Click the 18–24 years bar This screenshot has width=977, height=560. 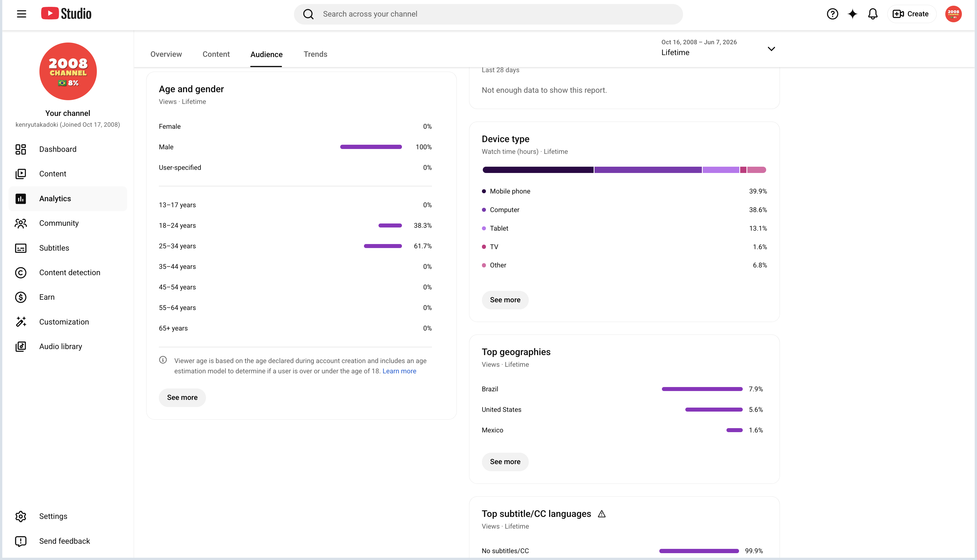[x=390, y=225]
